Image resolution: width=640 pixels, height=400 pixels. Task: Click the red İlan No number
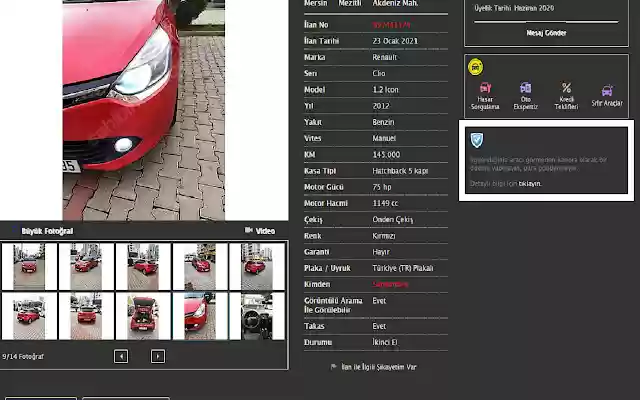391,25
